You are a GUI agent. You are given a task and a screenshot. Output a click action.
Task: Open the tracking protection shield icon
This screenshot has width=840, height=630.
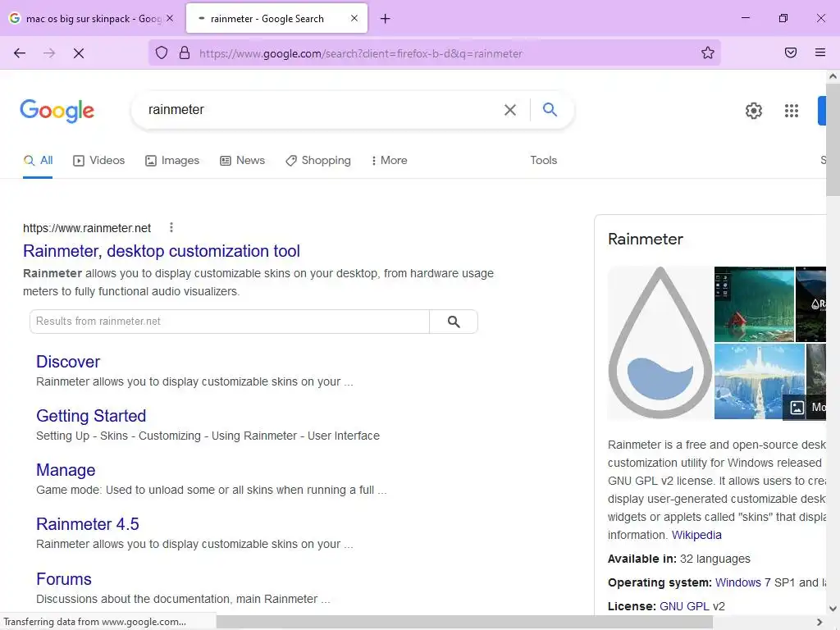tap(162, 52)
